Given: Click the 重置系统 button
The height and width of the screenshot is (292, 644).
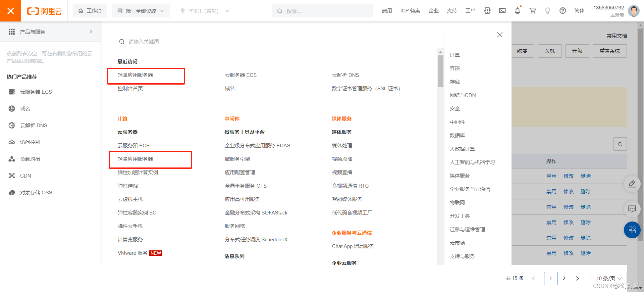Looking at the screenshot, I should click(610, 51).
